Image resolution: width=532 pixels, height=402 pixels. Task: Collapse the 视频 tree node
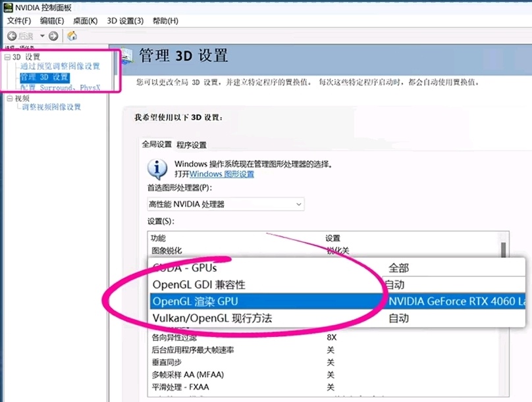[x=8, y=98]
